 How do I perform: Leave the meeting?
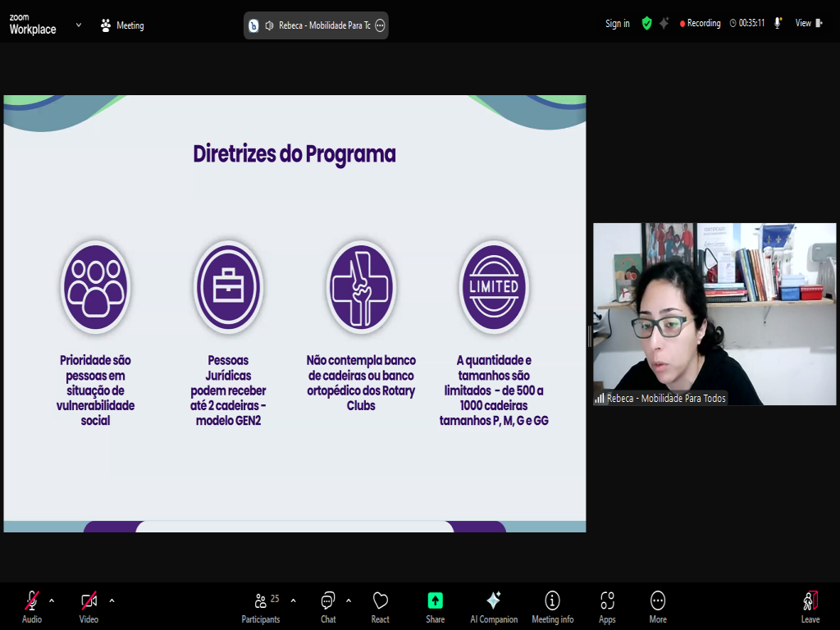[810, 605]
